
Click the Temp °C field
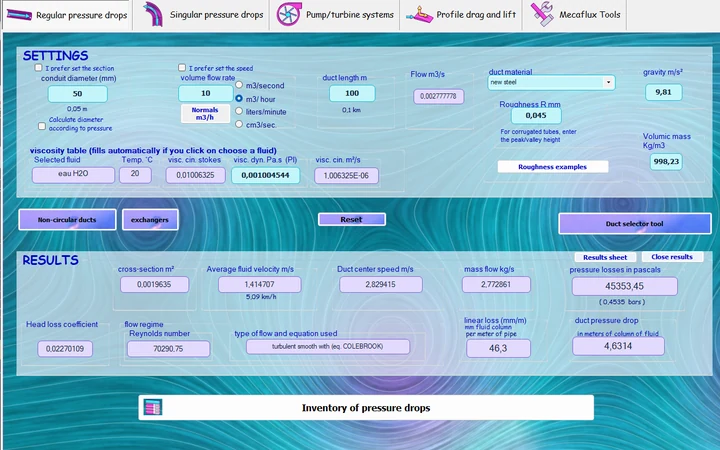click(135, 175)
